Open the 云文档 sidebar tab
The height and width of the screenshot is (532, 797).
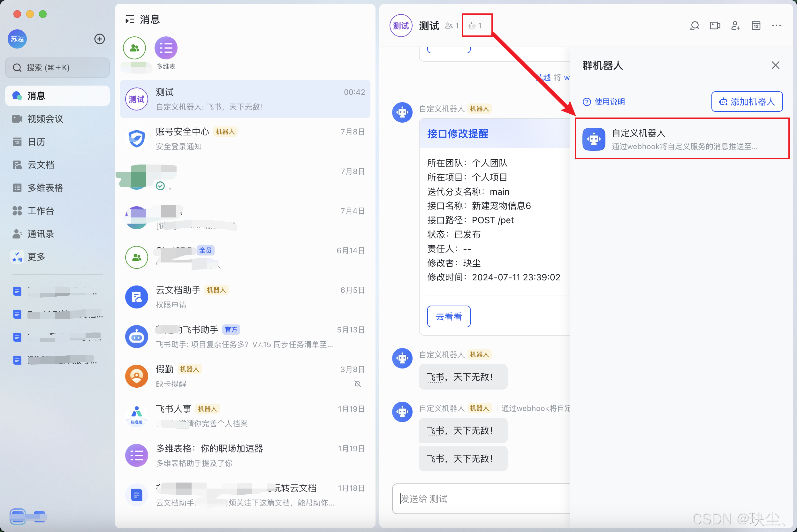click(x=57, y=165)
